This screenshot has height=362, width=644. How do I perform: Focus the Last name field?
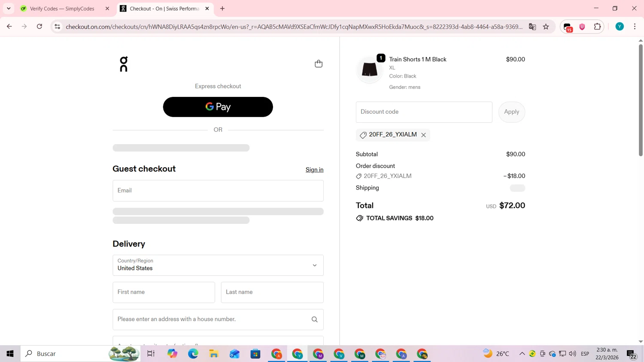(x=272, y=292)
